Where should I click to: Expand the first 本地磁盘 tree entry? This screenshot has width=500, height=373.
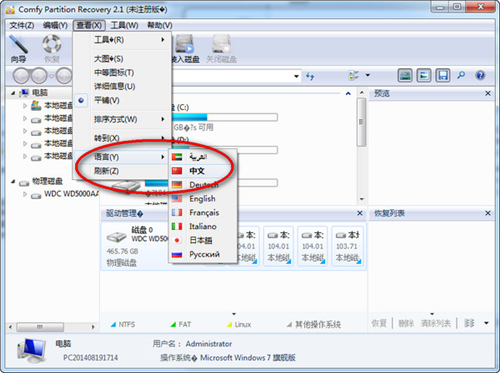[25, 106]
